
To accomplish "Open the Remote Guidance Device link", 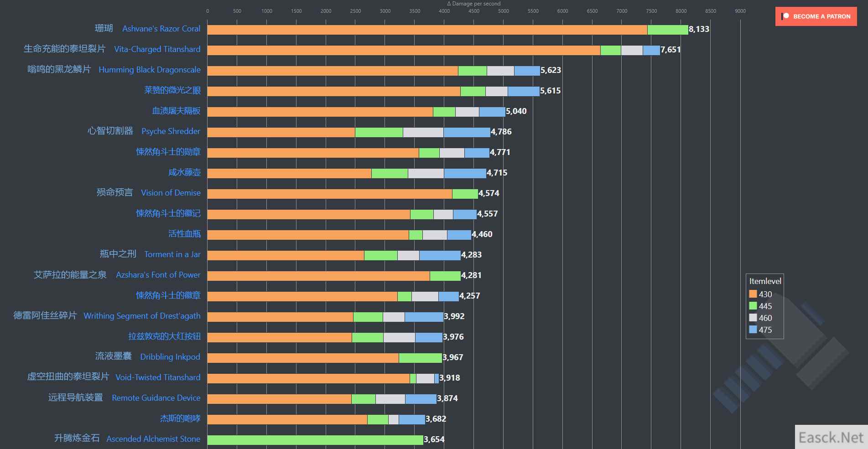I will [x=156, y=398].
